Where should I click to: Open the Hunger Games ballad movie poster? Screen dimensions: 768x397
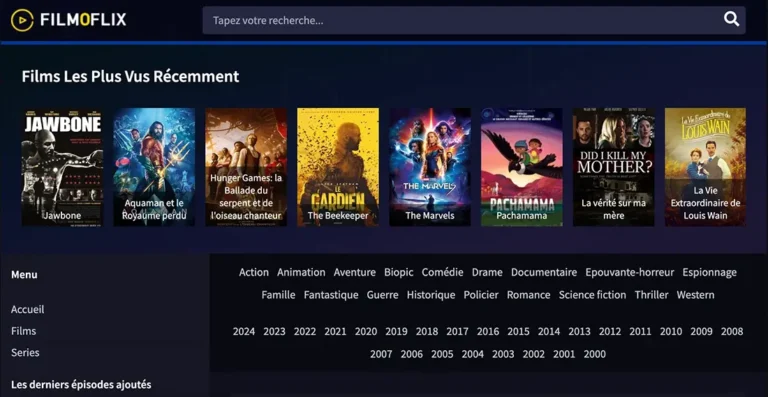tap(246, 167)
